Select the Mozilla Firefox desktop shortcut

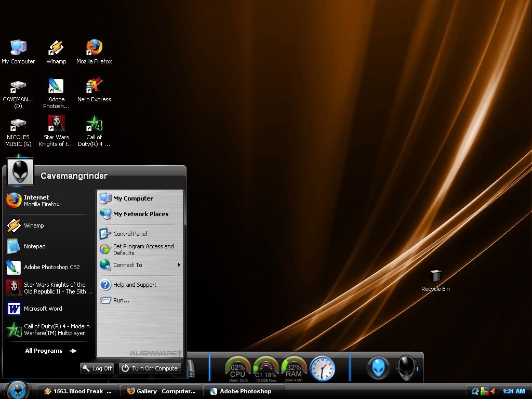[x=94, y=51]
